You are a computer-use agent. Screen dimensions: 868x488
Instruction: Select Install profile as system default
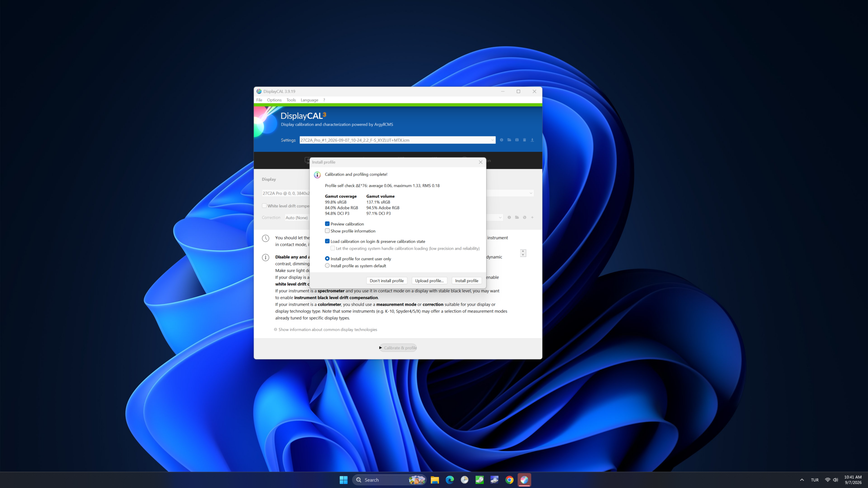point(327,266)
